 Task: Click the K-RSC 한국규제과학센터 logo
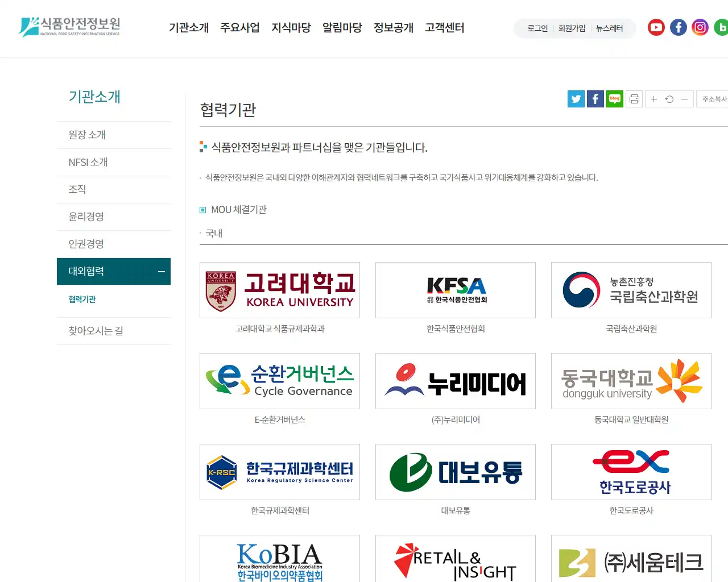tap(280, 472)
